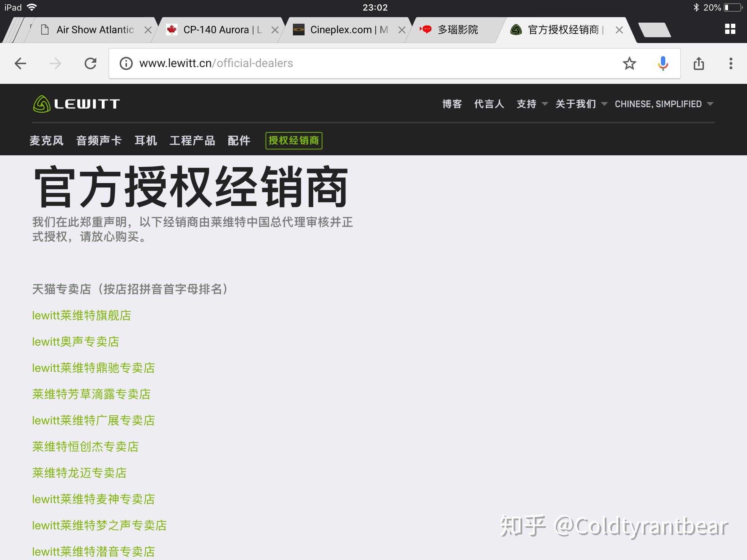Open the CHINESE, SIMPLIFIED language dropdown
Screen dimensions: 747x560
pyautogui.click(x=664, y=104)
